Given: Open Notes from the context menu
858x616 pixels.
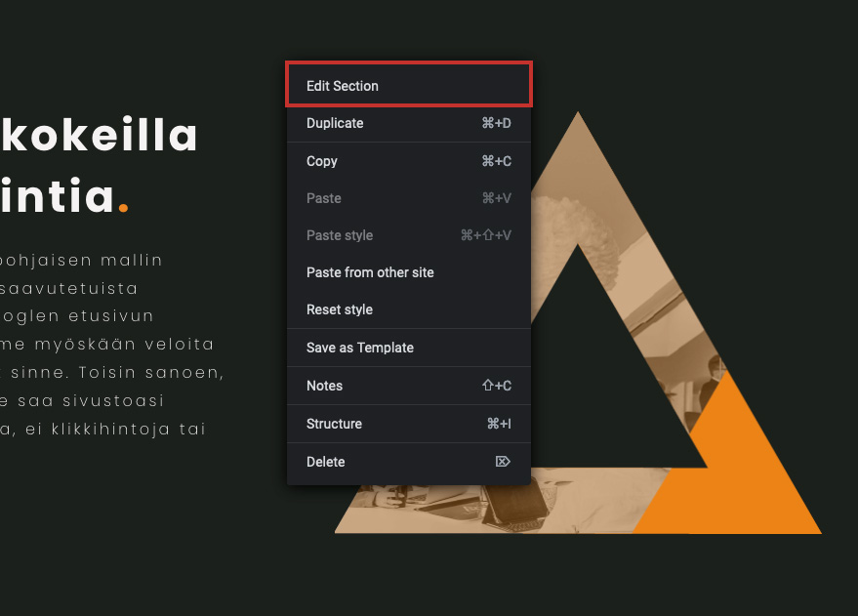Looking at the screenshot, I should pyautogui.click(x=409, y=386).
